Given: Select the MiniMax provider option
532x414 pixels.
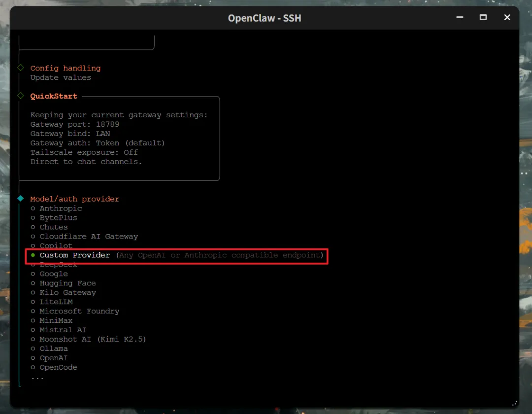Looking at the screenshot, I should pyautogui.click(x=52, y=320).
